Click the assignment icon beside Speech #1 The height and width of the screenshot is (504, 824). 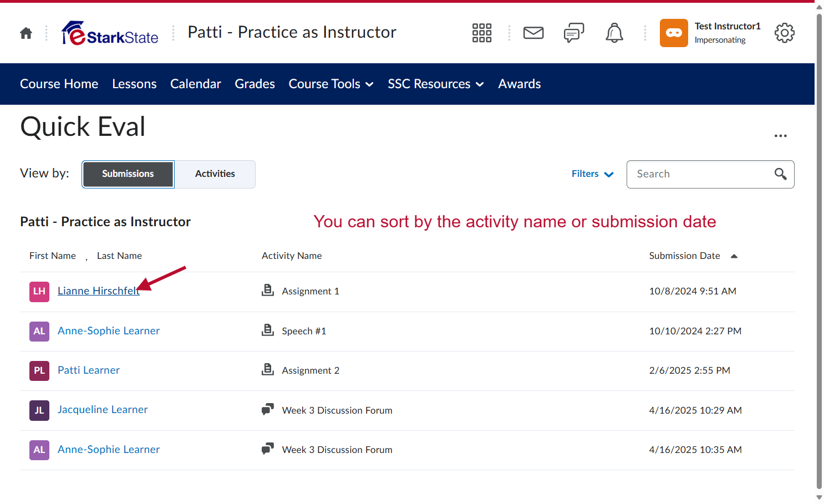(268, 330)
